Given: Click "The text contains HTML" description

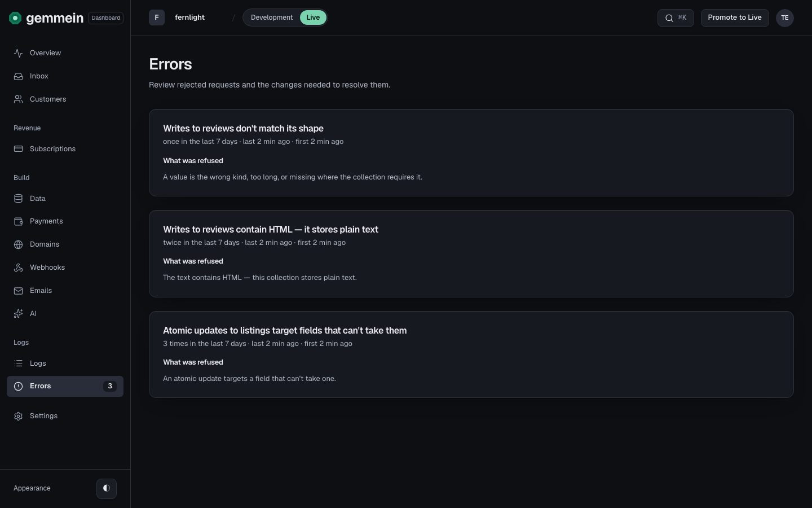Looking at the screenshot, I should 260,278.
